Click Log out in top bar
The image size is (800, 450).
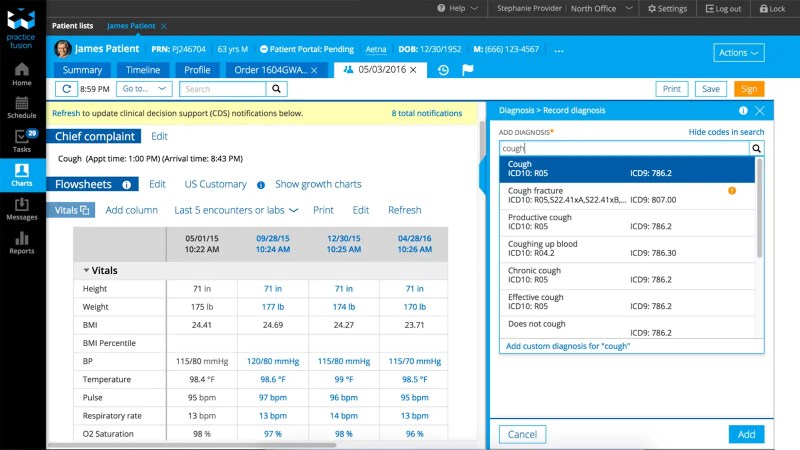pos(723,9)
